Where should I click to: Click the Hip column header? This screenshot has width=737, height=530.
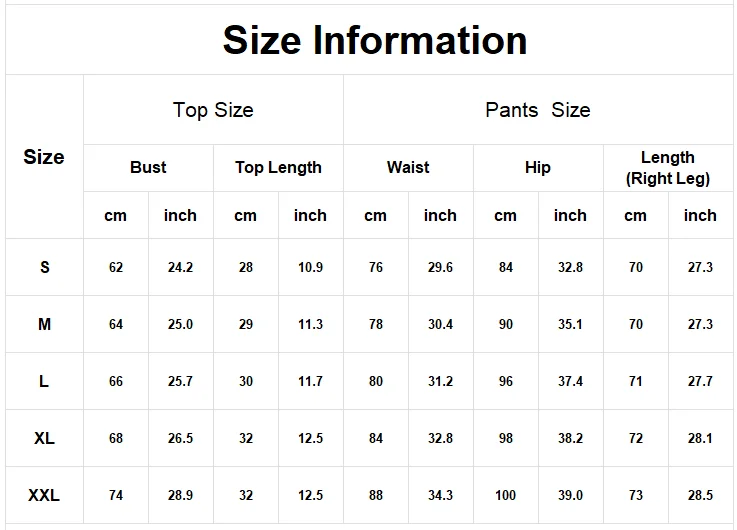tap(538, 168)
